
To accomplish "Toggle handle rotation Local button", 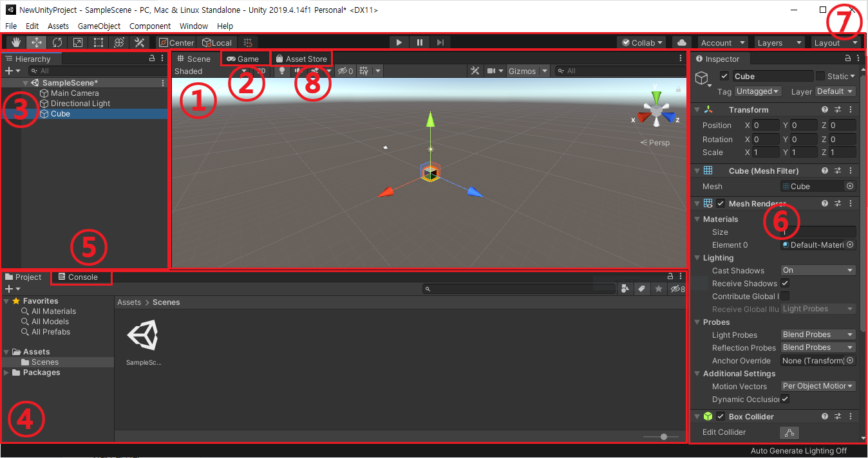I will [x=217, y=42].
